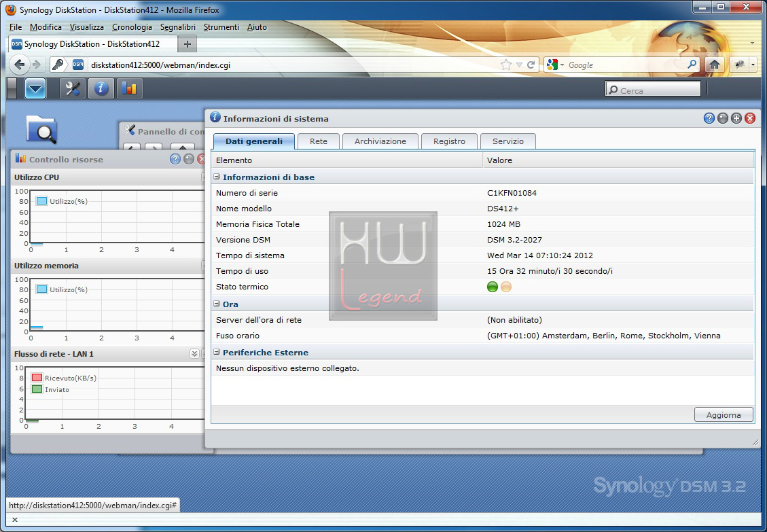
Task: Click the System Information taskbar icon
Action: (101, 88)
